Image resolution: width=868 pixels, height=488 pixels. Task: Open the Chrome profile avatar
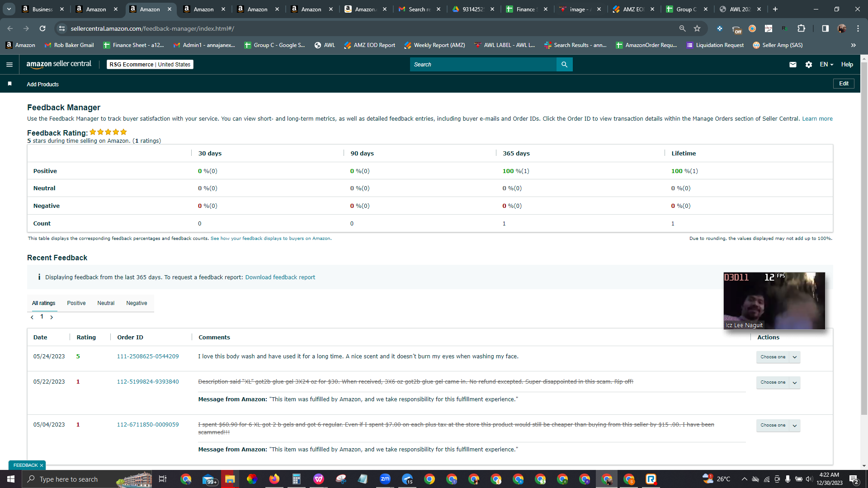coord(841,28)
